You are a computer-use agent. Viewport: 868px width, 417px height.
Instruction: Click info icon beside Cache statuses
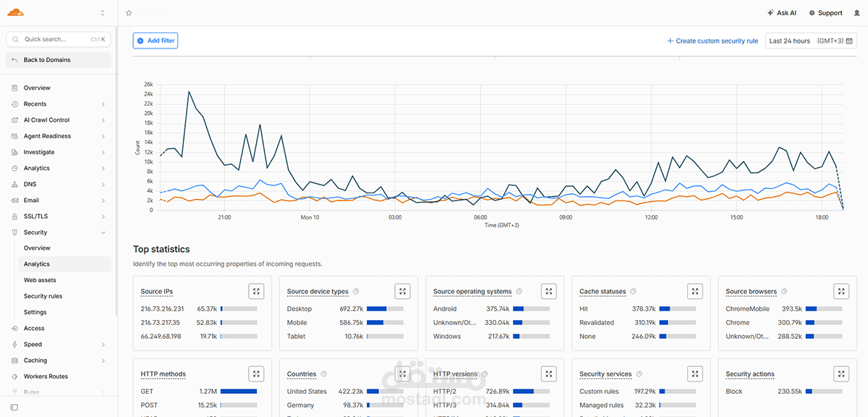[x=634, y=292]
